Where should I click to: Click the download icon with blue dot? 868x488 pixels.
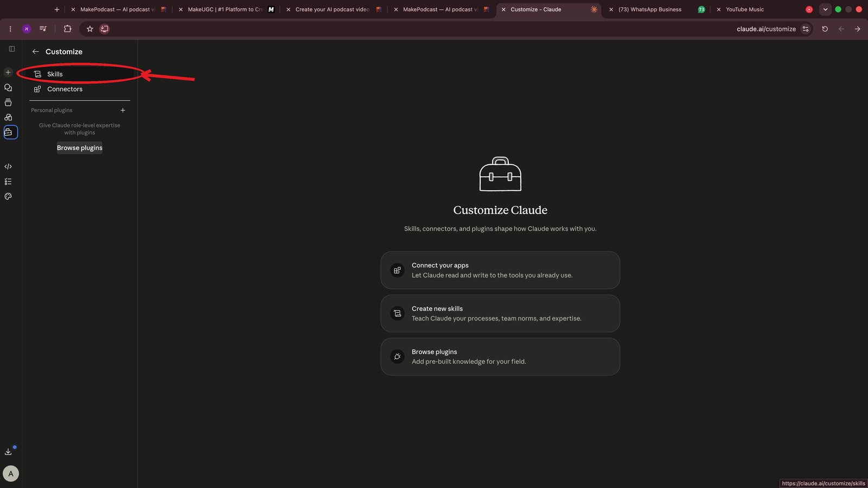click(x=8, y=452)
